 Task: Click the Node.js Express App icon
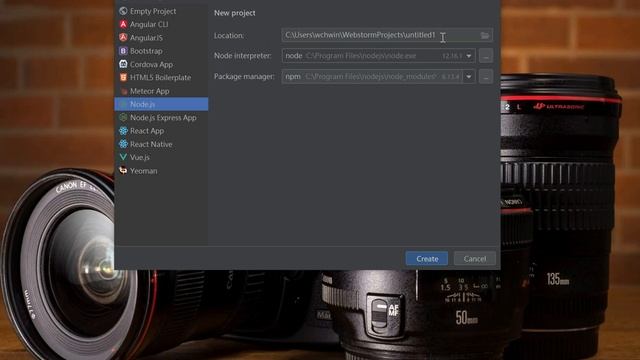click(x=123, y=118)
